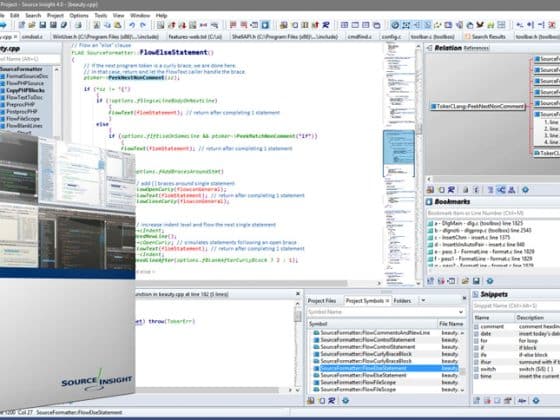Viewport: 560px width, 420px height.
Task: Open the Help menu
Action: click(x=161, y=15)
